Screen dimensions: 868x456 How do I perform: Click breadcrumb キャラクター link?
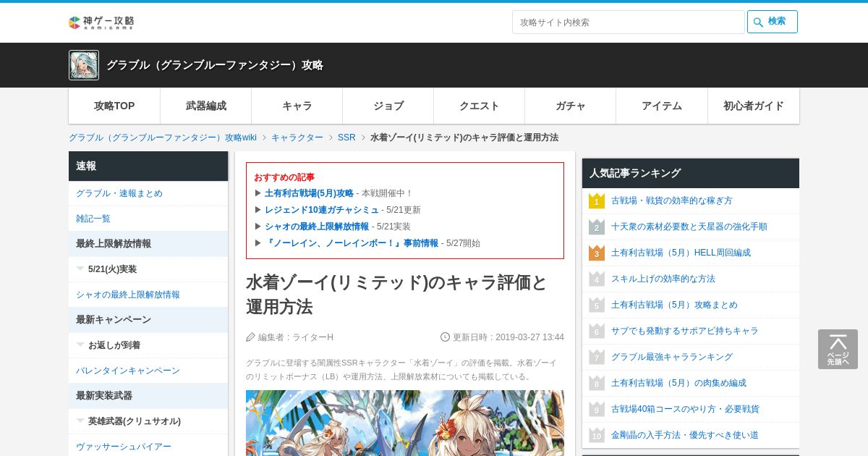pyautogui.click(x=297, y=138)
